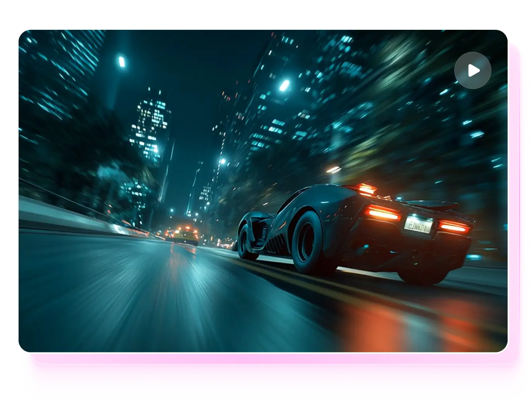Click the motion-blurred buildings on the right

(426, 116)
